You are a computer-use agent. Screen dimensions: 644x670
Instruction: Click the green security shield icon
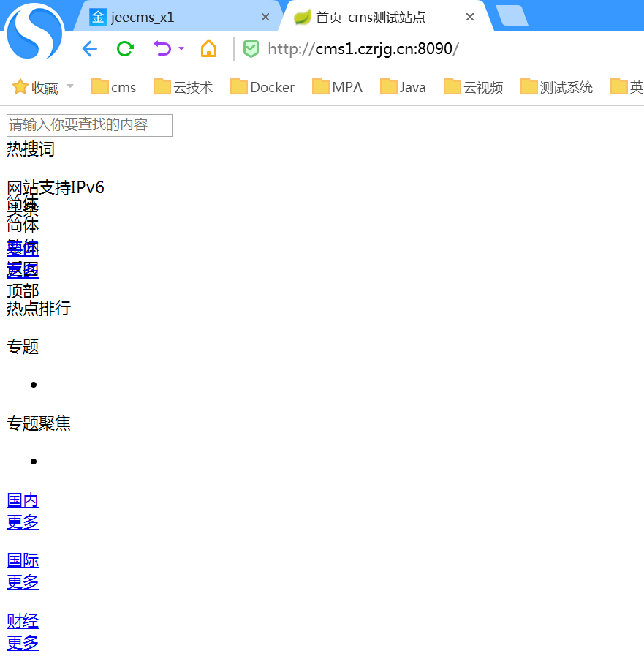tap(251, 49)
